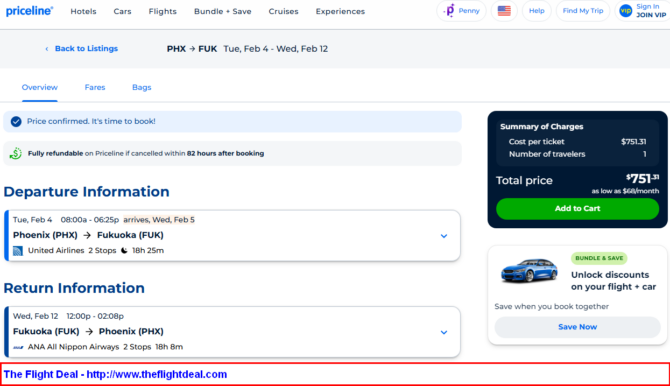
Task: Expand the Phoenix to Fukuoka departure details
Action: click(x=444, y=236)
